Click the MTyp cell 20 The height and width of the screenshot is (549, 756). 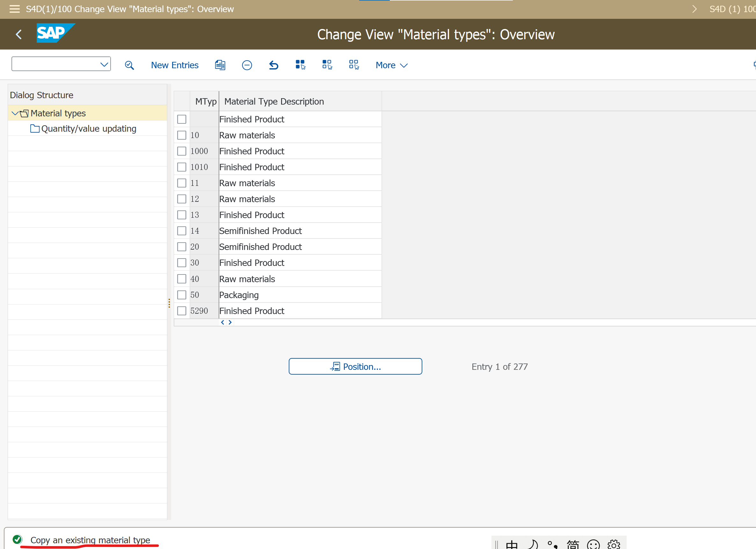click(204, 247)
